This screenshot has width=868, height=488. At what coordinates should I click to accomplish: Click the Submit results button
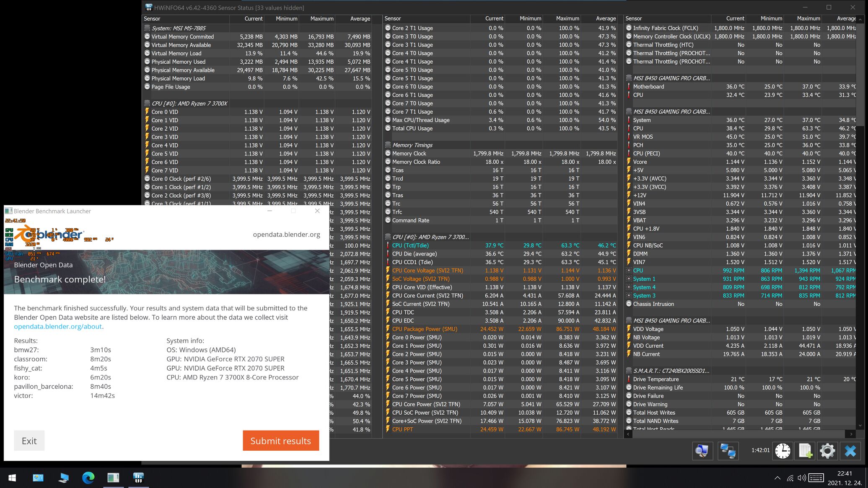[280, 441]
